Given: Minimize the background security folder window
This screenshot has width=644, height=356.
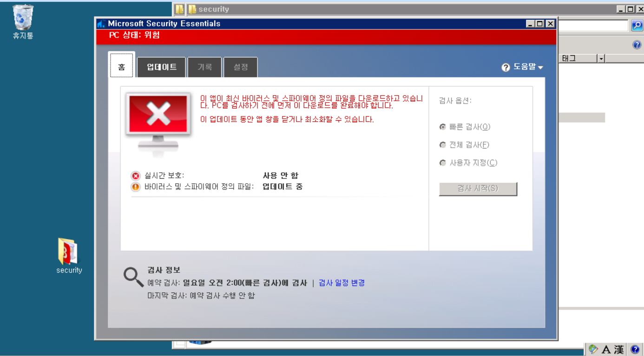Looking at the screenshot, I should pyautogui.click(x=621, y=9).
